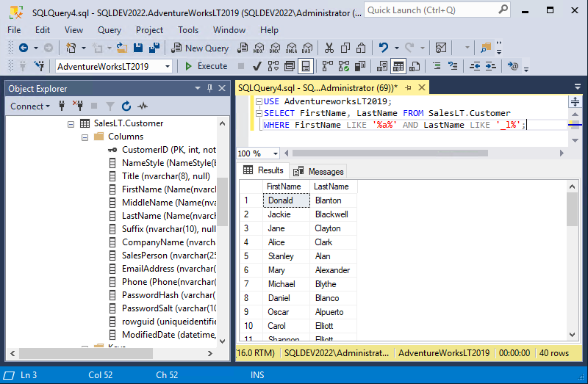Parse the query with the checkmark icon
This screenshot has width=588, height=384.
257,66
